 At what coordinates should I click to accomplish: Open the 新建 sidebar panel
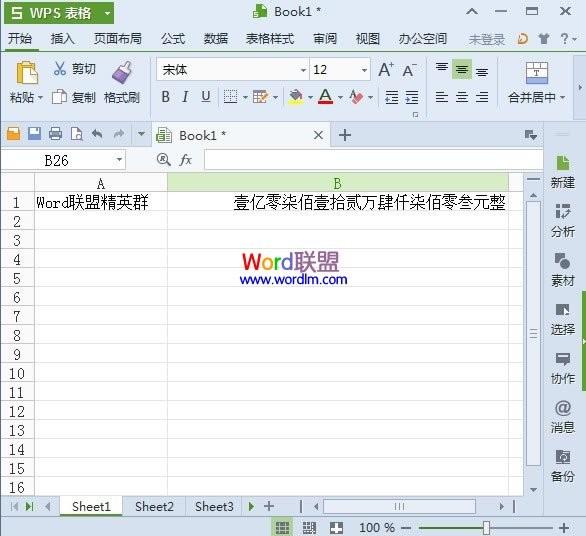pyautogui.click(x=562, y=172)
